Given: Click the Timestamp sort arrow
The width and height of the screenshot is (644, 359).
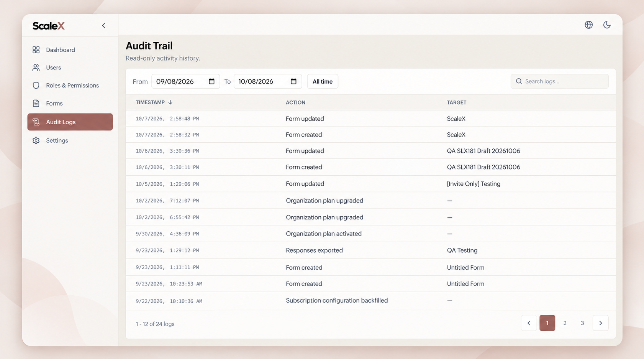Looking at the screenshot, I should click(x=170, y=102).
